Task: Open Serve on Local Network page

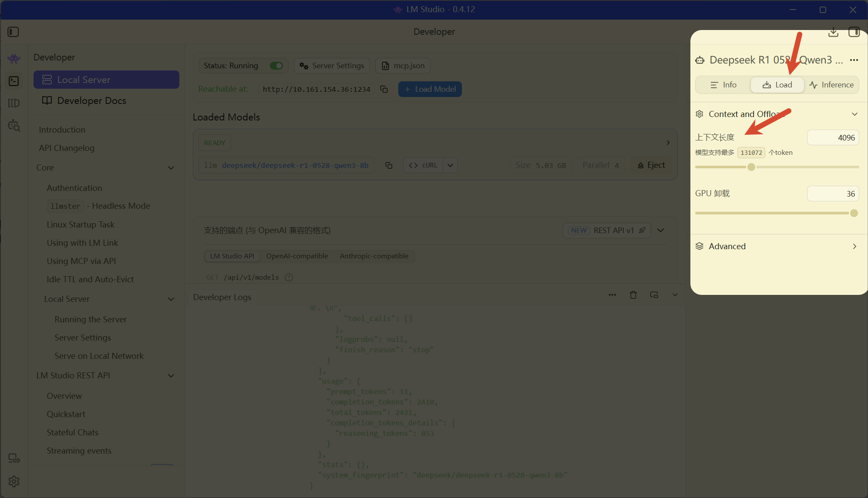Action: pos(99,356)
